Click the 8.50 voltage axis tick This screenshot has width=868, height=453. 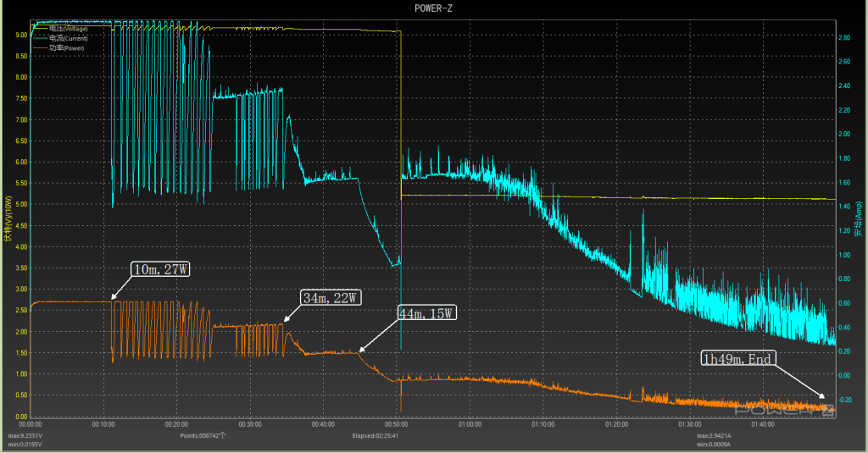[21, 57]
